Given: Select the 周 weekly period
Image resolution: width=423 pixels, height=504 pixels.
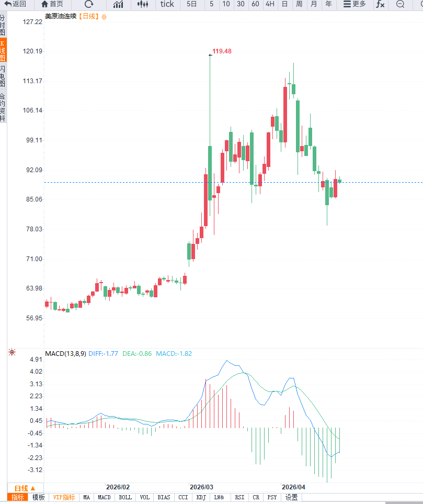Looking at the screenshot, I should coord(299,4).
